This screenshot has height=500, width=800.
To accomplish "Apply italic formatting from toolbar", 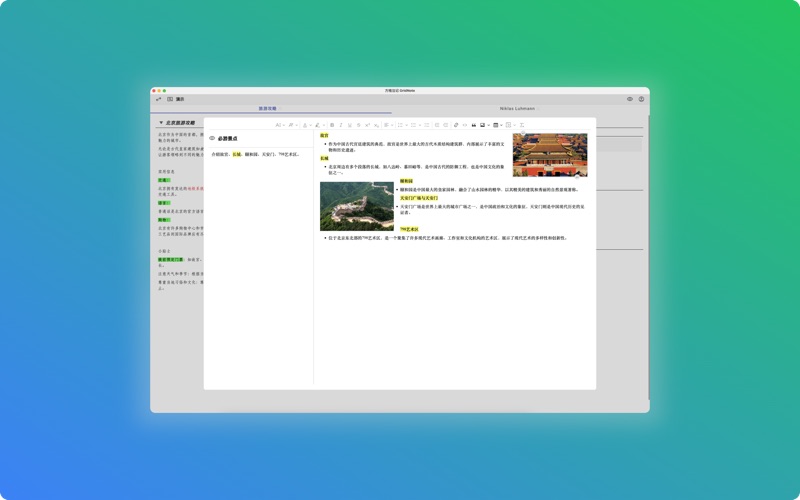I will coord(341,125).
